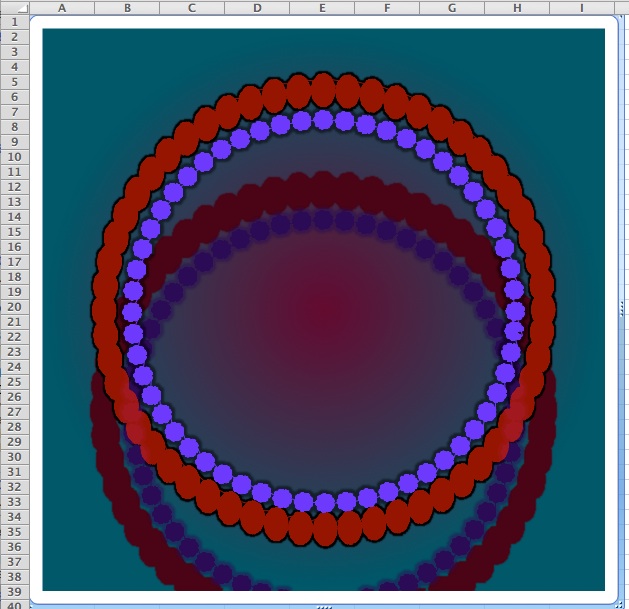This screenshot has width=629, height=609.
Task: Select row 32 header
Action: click(14, 487)
